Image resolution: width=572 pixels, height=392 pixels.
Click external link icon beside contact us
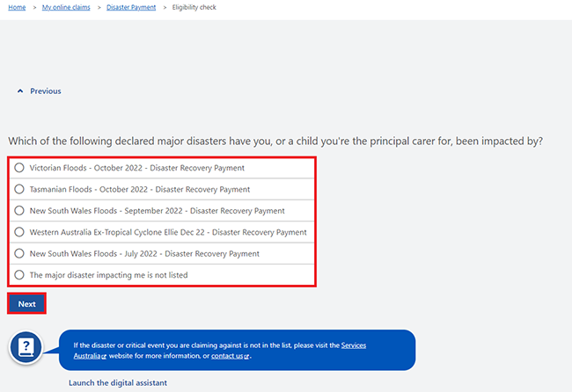point(246,357)
